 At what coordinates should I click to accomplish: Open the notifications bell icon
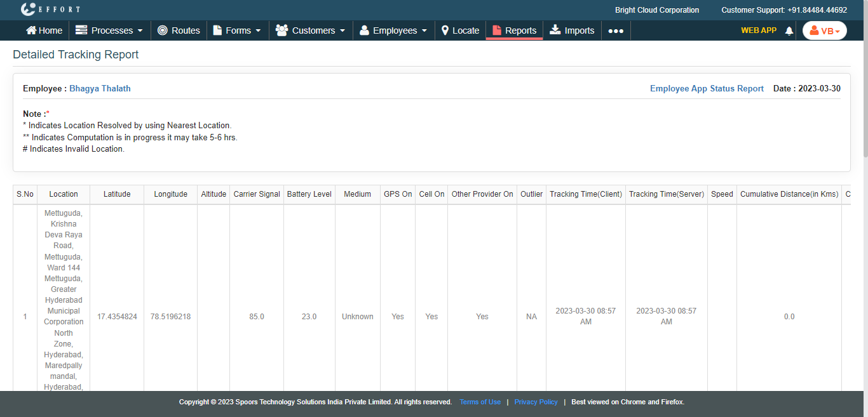click(x=789, y=30)
